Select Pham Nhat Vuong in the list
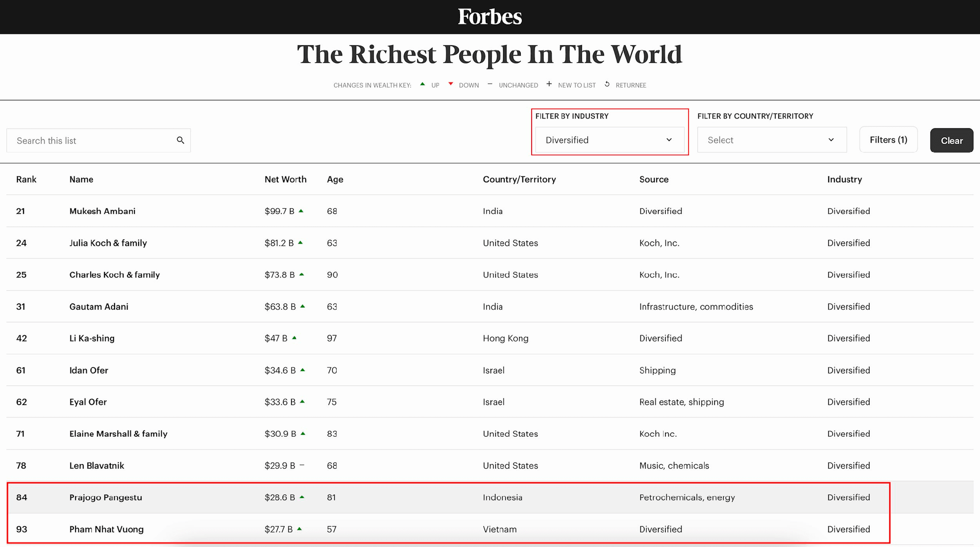This screenshot has height=547, width=980. (x=107, y=529)
